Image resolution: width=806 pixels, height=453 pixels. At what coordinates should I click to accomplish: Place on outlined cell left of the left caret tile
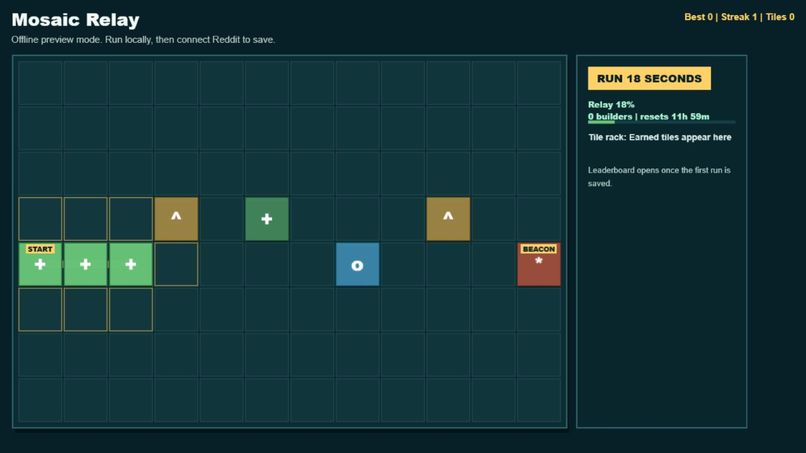131,219
